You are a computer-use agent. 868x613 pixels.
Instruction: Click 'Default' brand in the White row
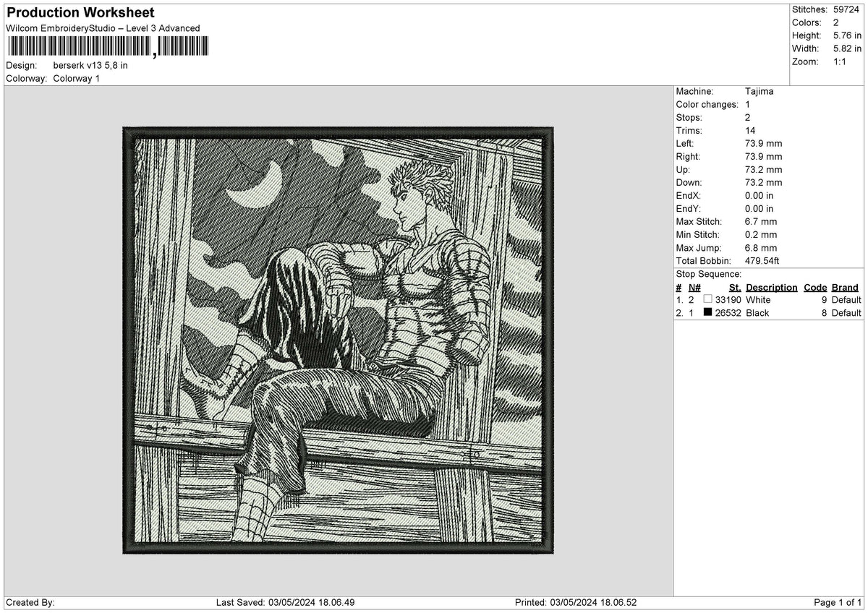click(846, 299)
